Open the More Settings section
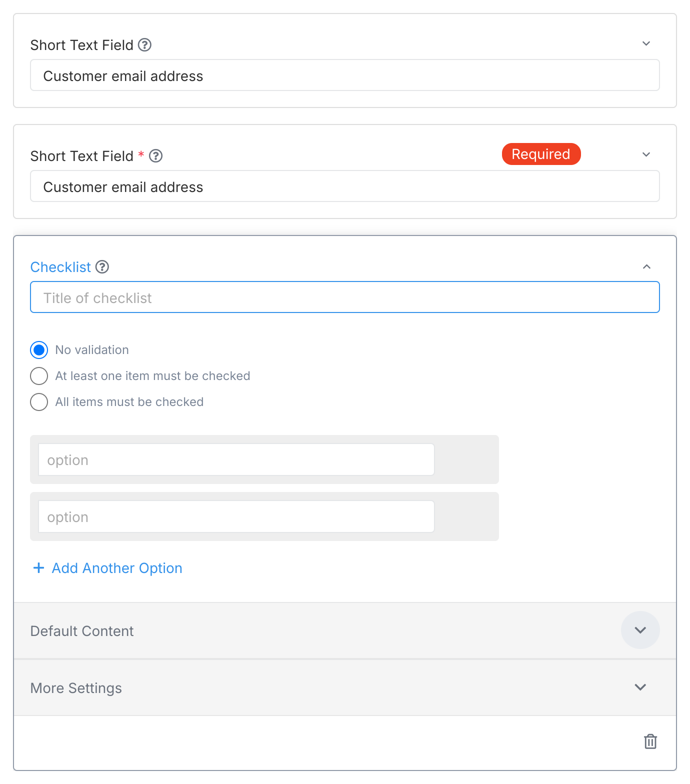Viewport: 690px width, 784px height. click(639, 687)
